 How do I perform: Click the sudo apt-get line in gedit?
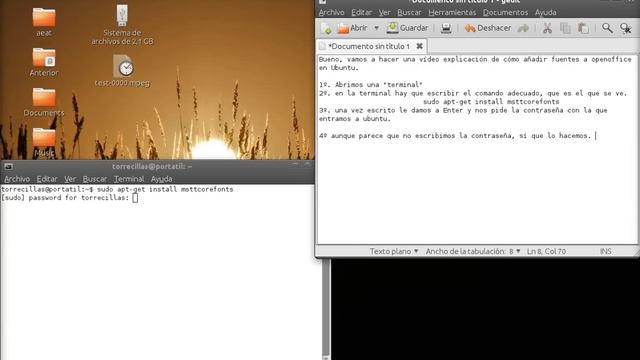coord(491,102)
